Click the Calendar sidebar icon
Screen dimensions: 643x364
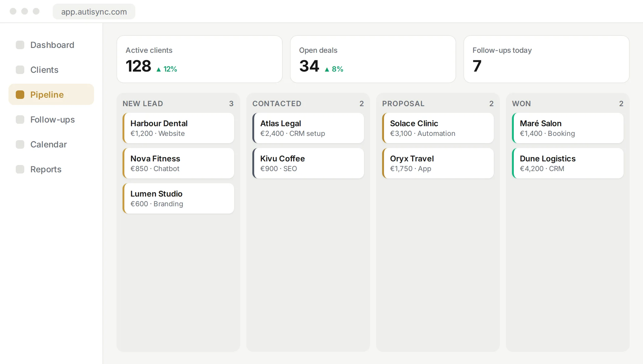click(x=20, y=144)
